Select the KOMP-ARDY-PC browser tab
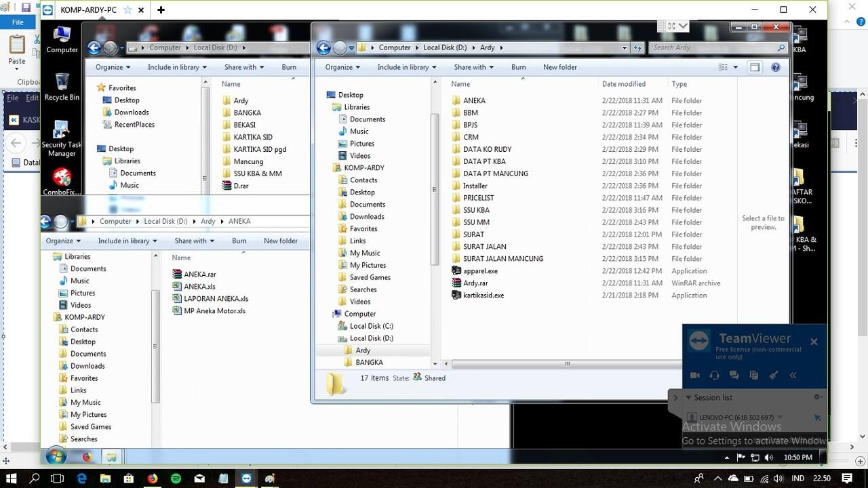 88,10
